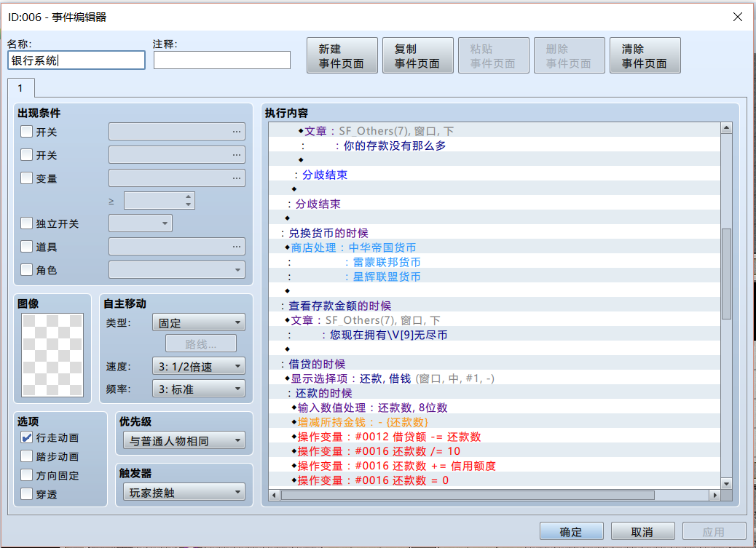Enable the 穿透 option

coord(26,493)
